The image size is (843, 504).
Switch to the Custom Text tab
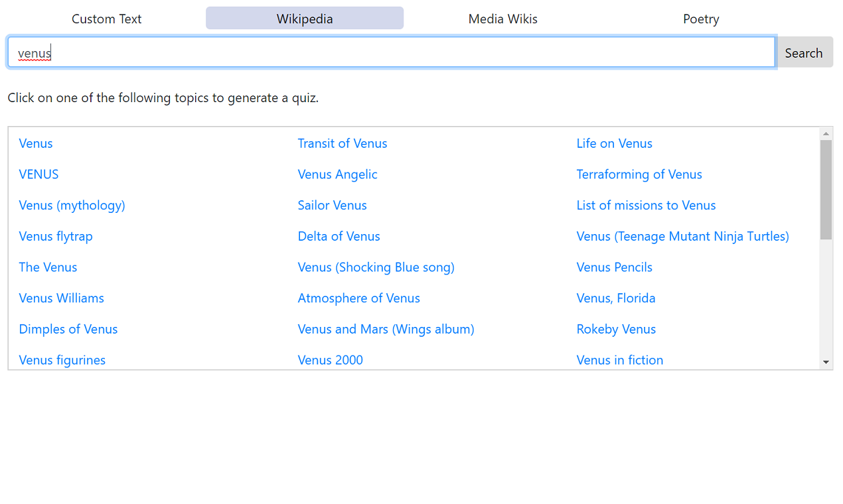tap(106, 19)
